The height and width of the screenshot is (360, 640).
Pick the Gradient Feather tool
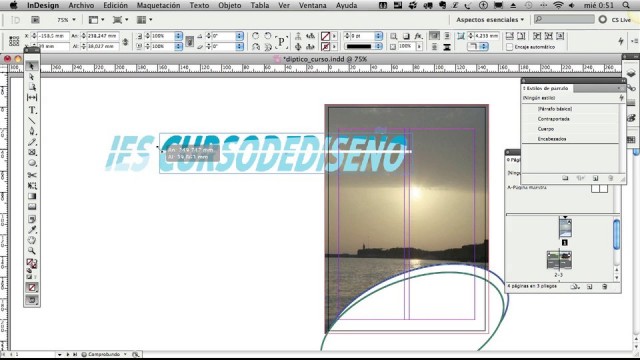coord(32,207)
